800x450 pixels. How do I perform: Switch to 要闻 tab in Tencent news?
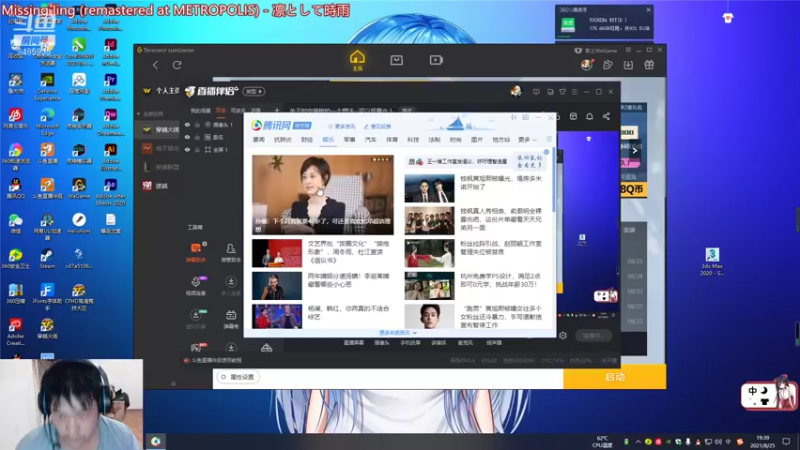tap(259, 139)
